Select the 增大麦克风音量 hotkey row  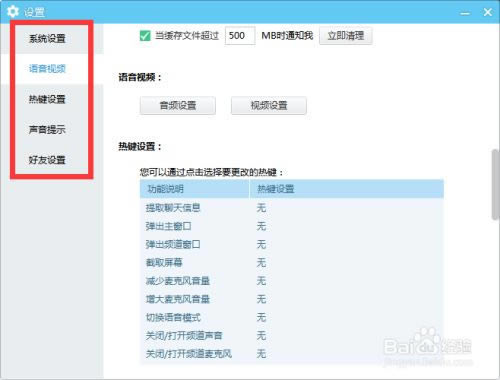(292, 299)
